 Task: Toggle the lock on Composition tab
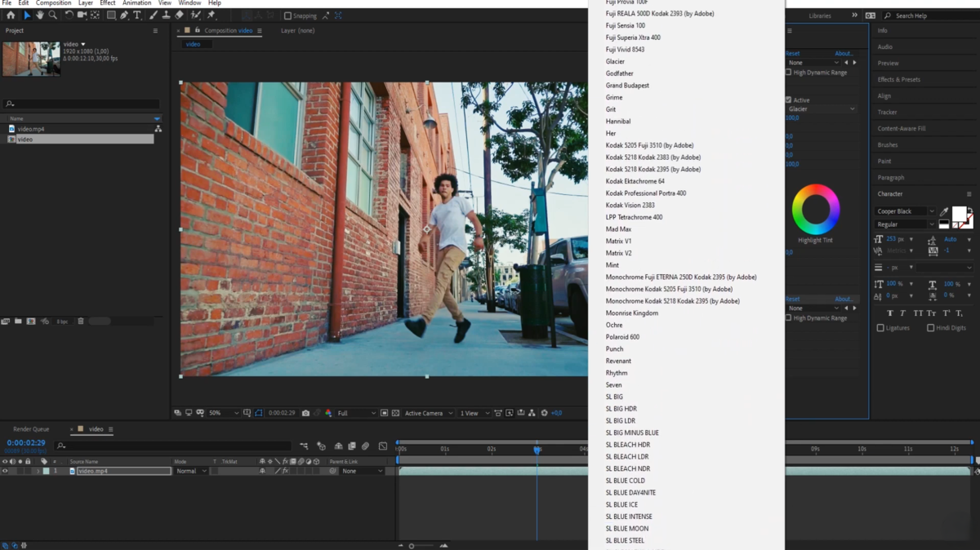pyautogui.click(x=198, y=30)
